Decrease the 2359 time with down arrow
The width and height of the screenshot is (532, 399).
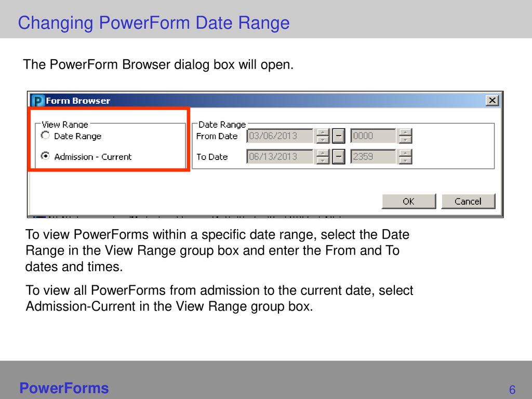coord(405,160)
